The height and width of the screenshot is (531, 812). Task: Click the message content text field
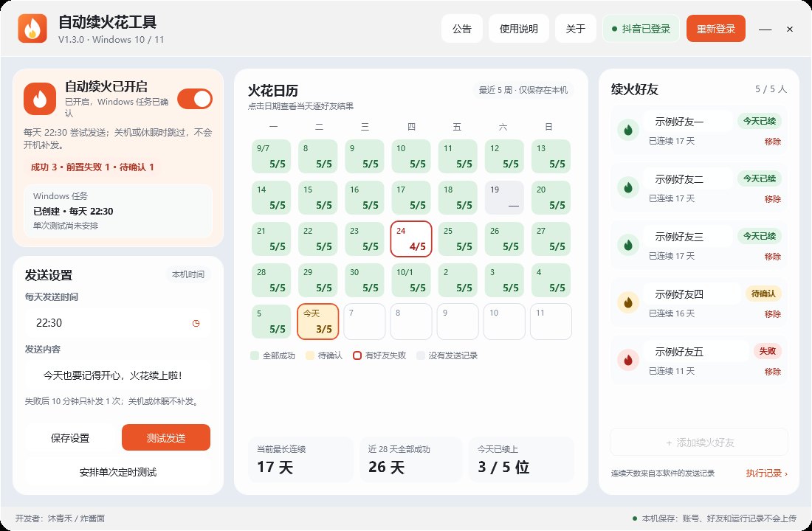pos(118,375)
